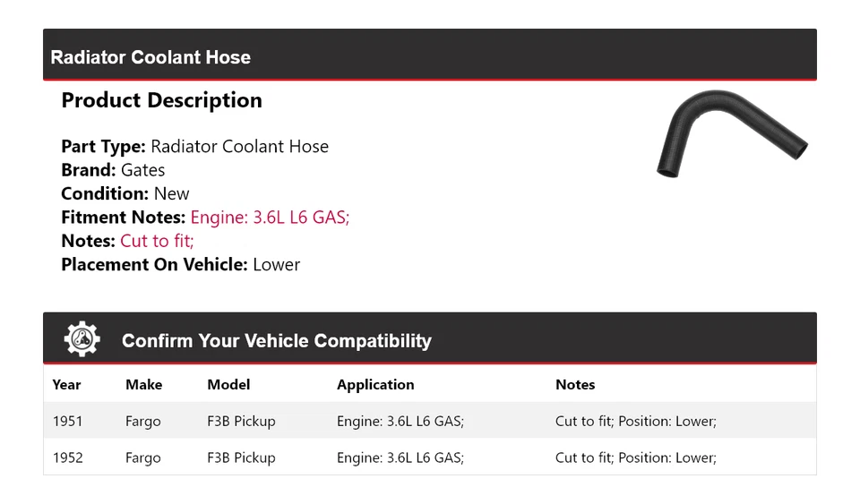Click the Confirm Your Vehicle Compatibility heading
This screenshot has width=860, height=504.
276,341
